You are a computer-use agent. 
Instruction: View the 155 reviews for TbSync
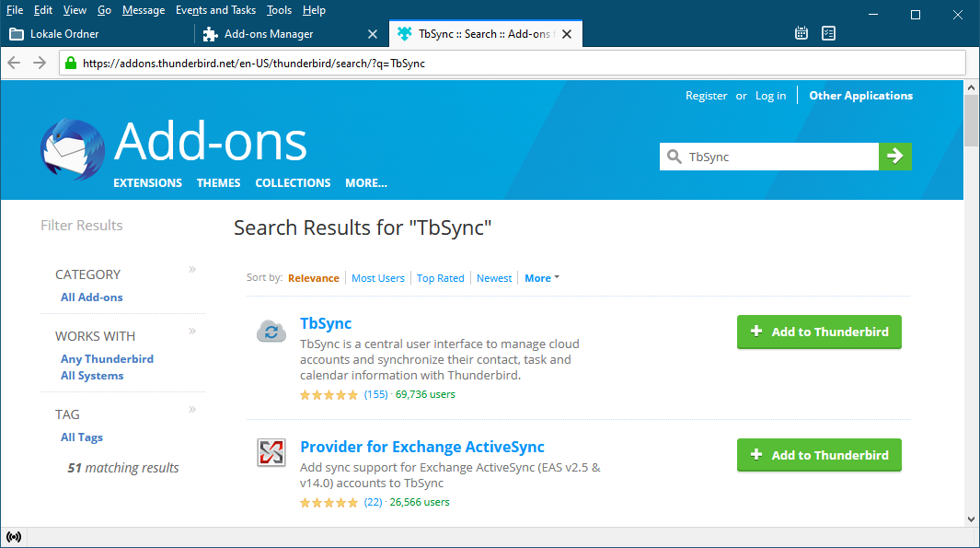[376, 394]
